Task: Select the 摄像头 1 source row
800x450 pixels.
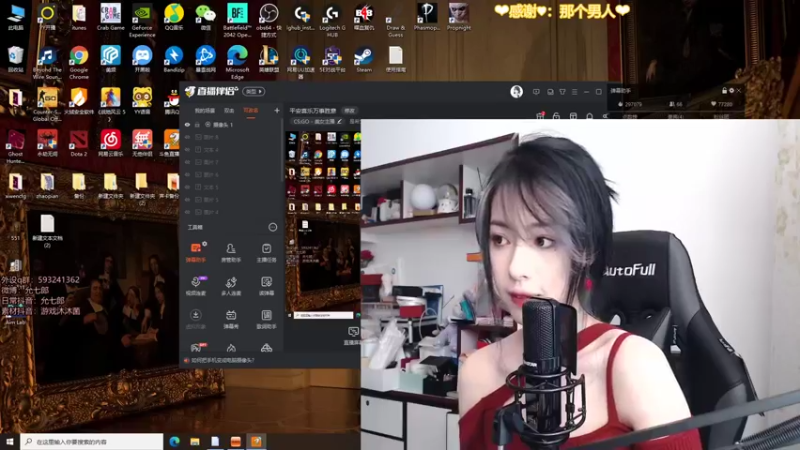Action: (x=231, y=124)
